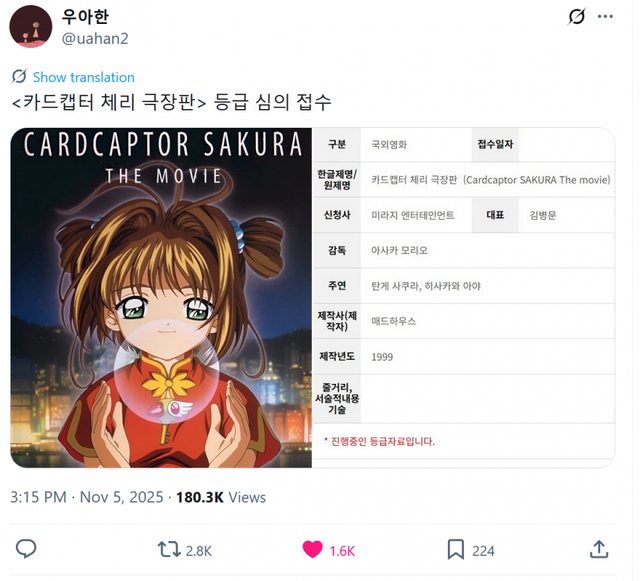
Task: Click the translation icon beside Show translation
Action: click(x=19, y=76)
